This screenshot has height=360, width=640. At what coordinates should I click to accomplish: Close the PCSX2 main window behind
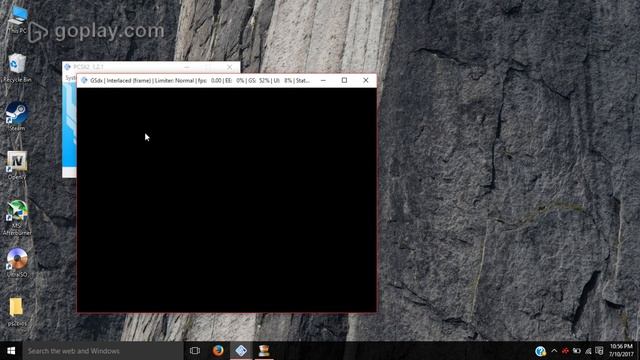point(229,67)
